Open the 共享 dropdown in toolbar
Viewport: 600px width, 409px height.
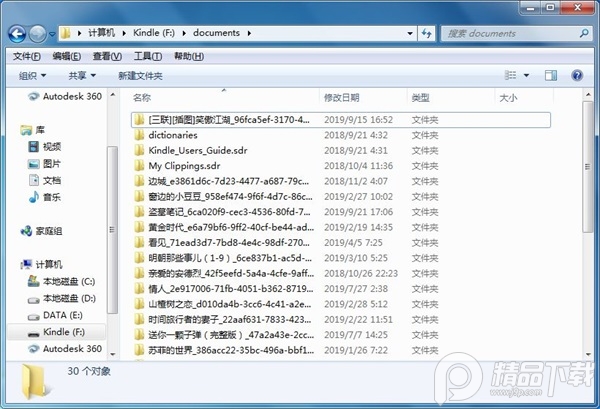pyautogui.click(x=82, y=75)
